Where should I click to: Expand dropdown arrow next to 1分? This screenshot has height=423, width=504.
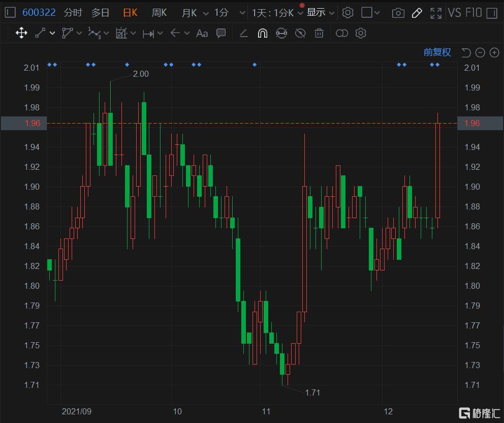pyautogui.click(x=242, y=13)
